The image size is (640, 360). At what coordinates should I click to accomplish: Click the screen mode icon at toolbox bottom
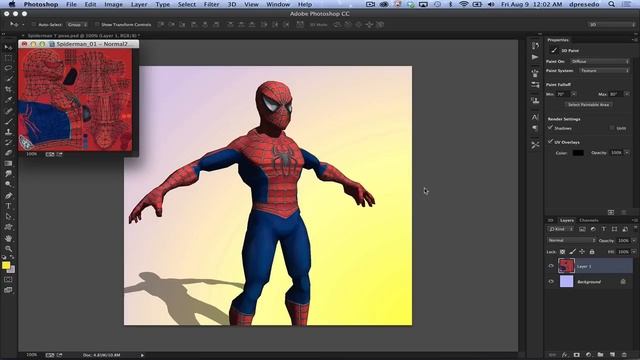[x=8, y=290]
